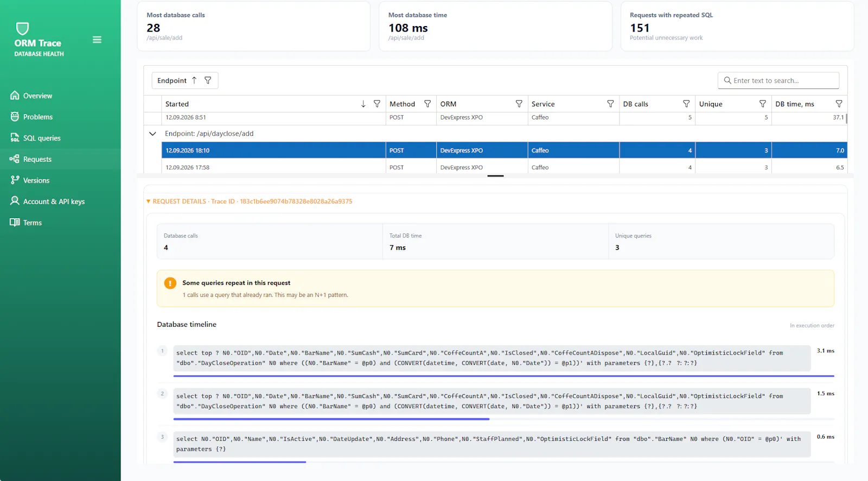
Task: Click the second DayCloseOperation query, step 2
Action: (x=492, y=401)
